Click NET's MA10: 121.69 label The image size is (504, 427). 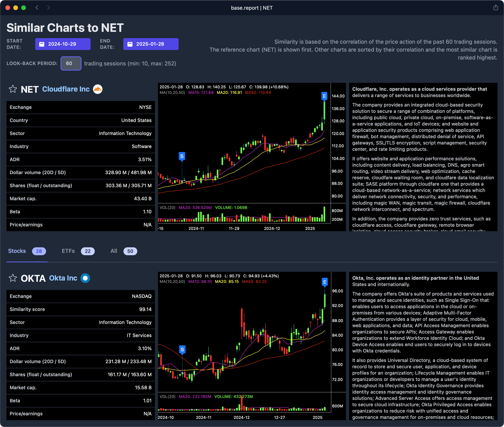(201, 93)
